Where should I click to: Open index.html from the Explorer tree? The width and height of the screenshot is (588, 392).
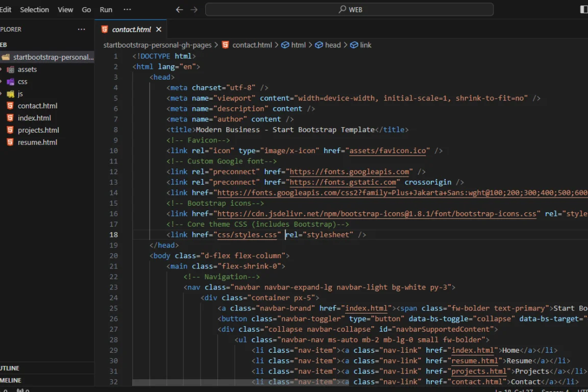pos(34,118)
